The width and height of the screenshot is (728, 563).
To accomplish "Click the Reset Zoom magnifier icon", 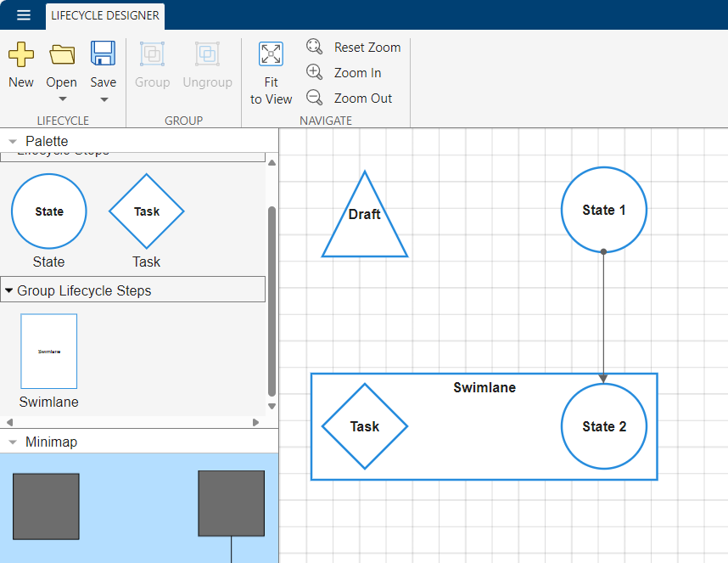I will (314, 47).
